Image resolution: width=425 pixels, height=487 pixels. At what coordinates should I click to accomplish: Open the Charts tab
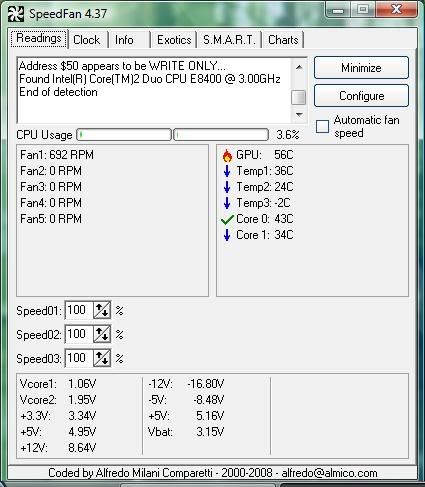click(x=283, y=40)
